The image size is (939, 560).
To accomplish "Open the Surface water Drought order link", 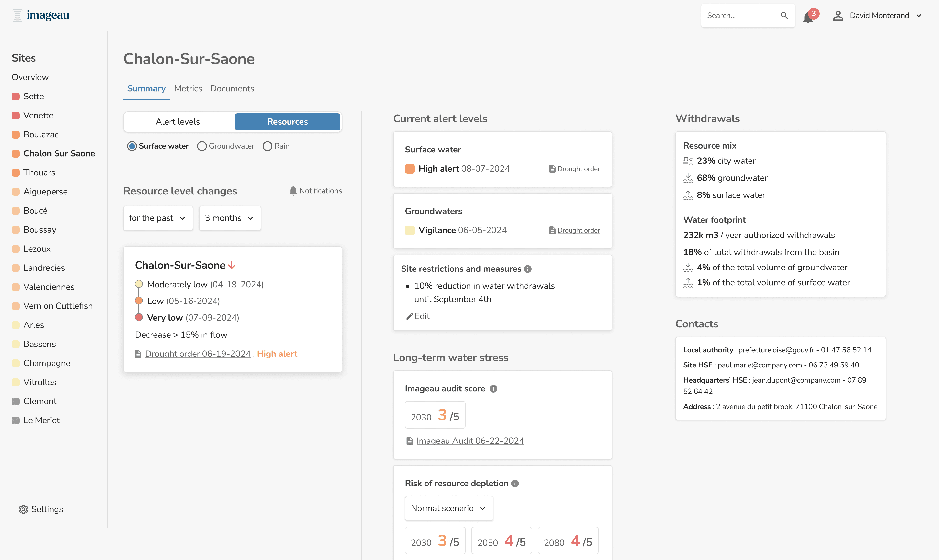I will point(578,169).
